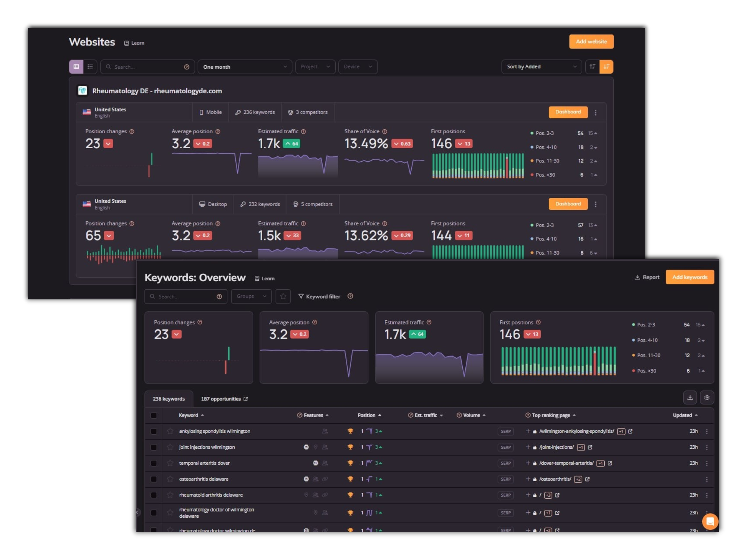Switch to list view icon
Screen dimensions: 747x560
(x=90, y=67)
